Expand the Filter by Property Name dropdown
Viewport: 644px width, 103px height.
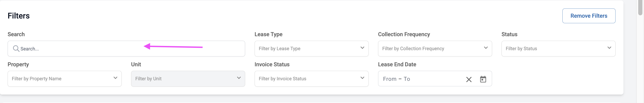point(65,79)
